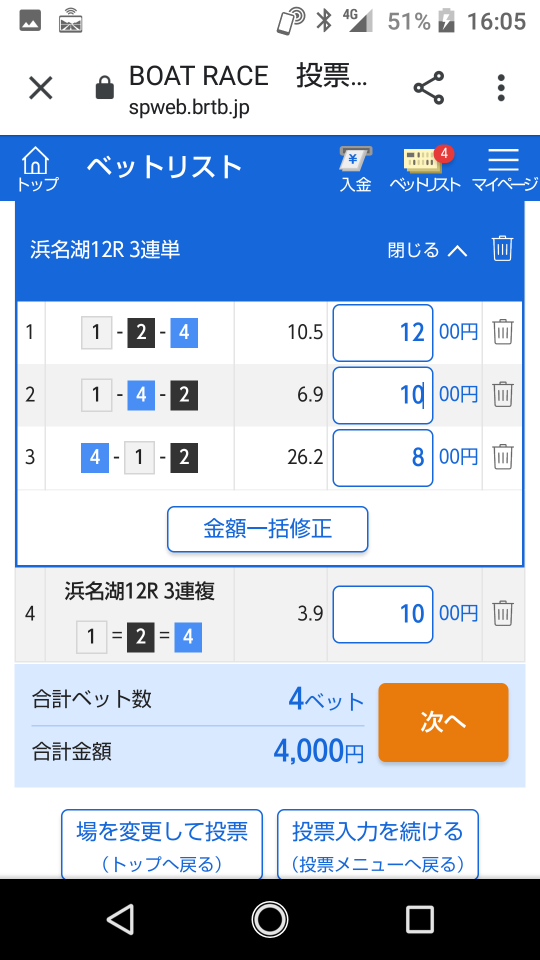Share the page via browser share icon
The width and height of the screenshot is (540, 960).
point(429,88)
